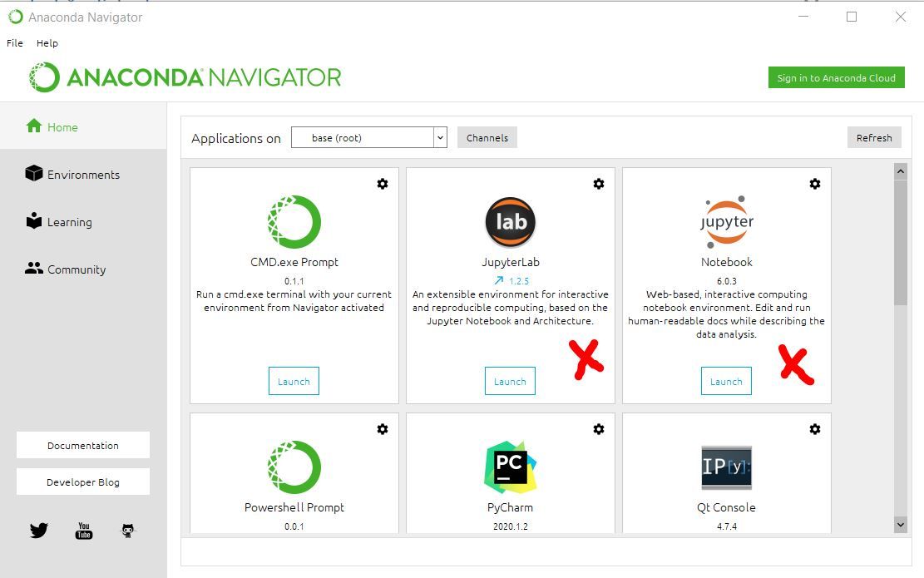Click the JupyterLab lab logo
Viewport: 924px width, 578px height.
511,222
